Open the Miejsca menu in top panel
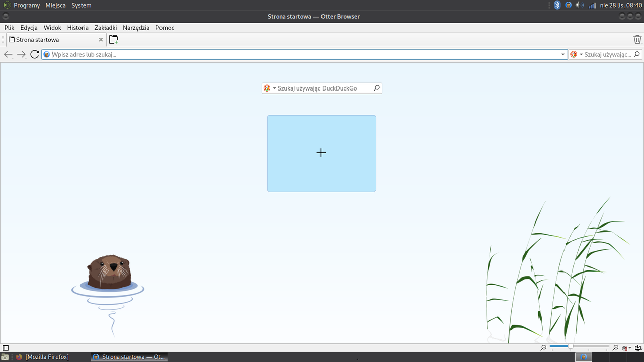Viewport: 644px width, 362px height. pyautogui.click(x=55, y=5)
